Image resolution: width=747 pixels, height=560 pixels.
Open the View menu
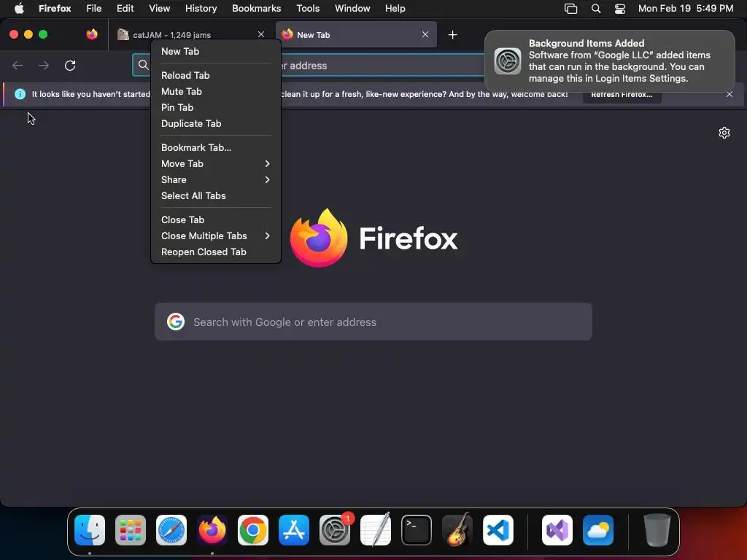tap(159, 9)
